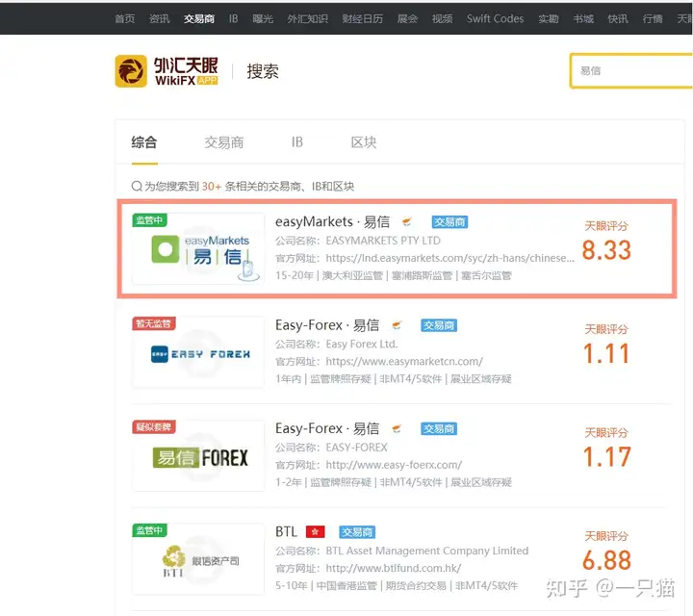
Task: Go to 首页 in top navigation
Action: pyautogui.click(x=124, y=18)
